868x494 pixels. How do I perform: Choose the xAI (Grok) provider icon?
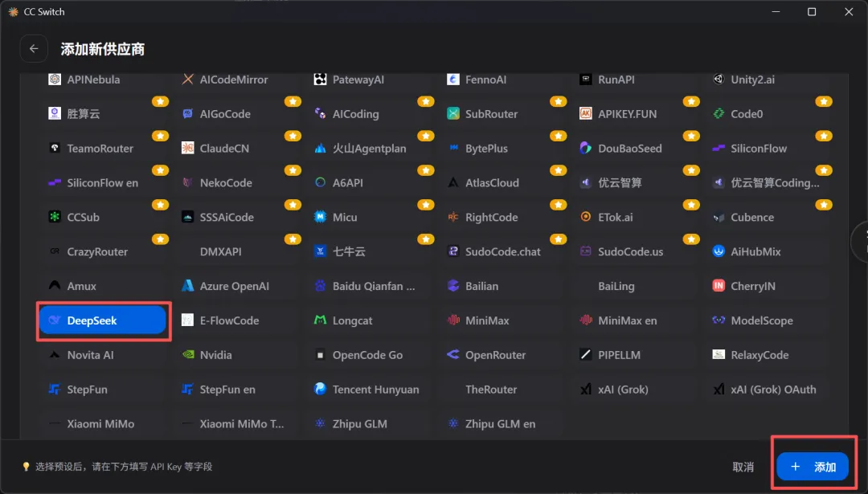586,389
